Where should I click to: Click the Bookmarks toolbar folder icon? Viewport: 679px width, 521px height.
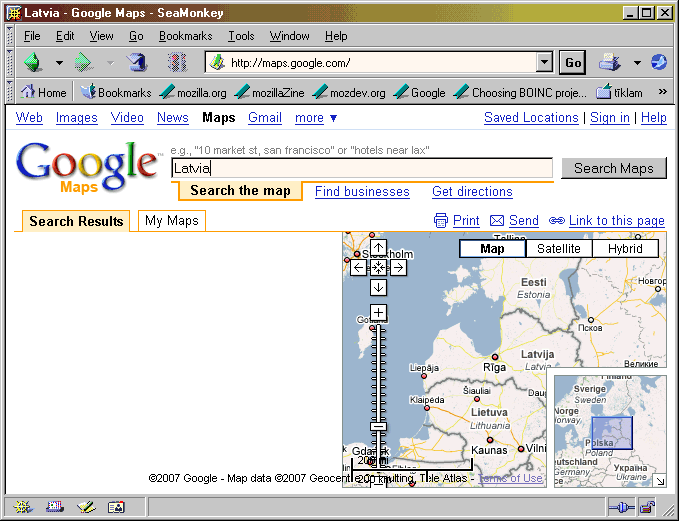(x=88, y=92)
